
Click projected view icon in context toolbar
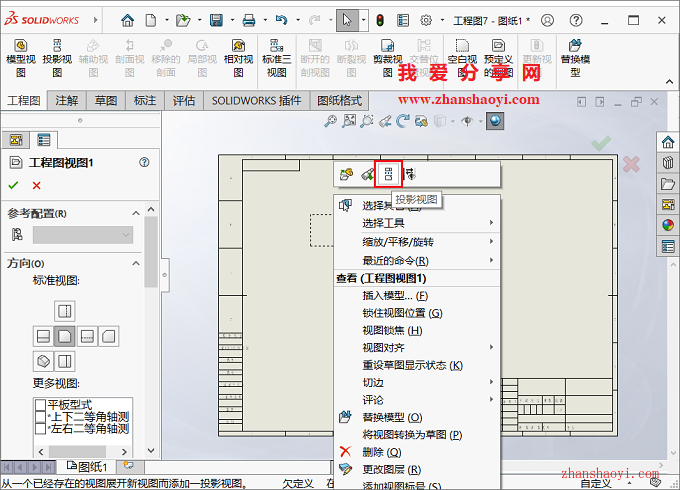pos(388,174)
